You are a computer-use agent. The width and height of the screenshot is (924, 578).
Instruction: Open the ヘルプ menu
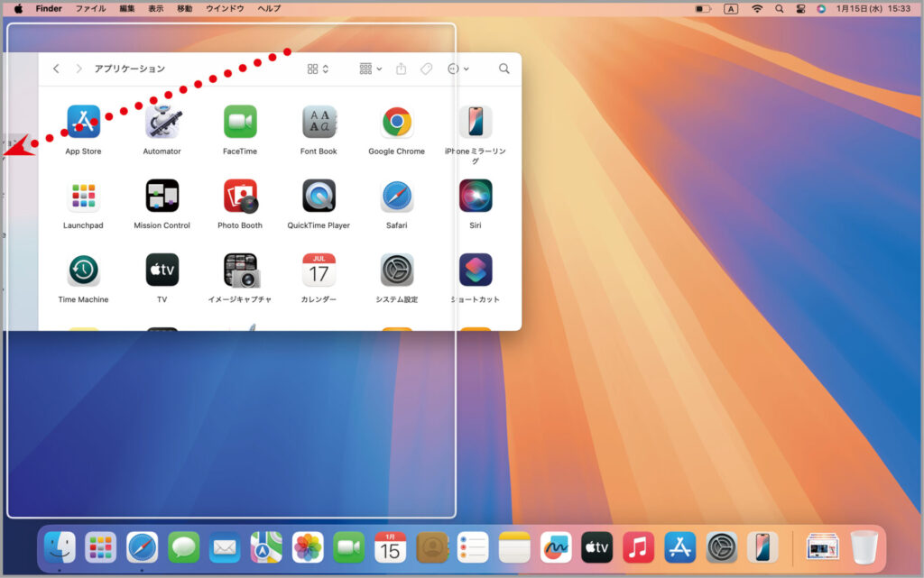(x=269, y=9)
